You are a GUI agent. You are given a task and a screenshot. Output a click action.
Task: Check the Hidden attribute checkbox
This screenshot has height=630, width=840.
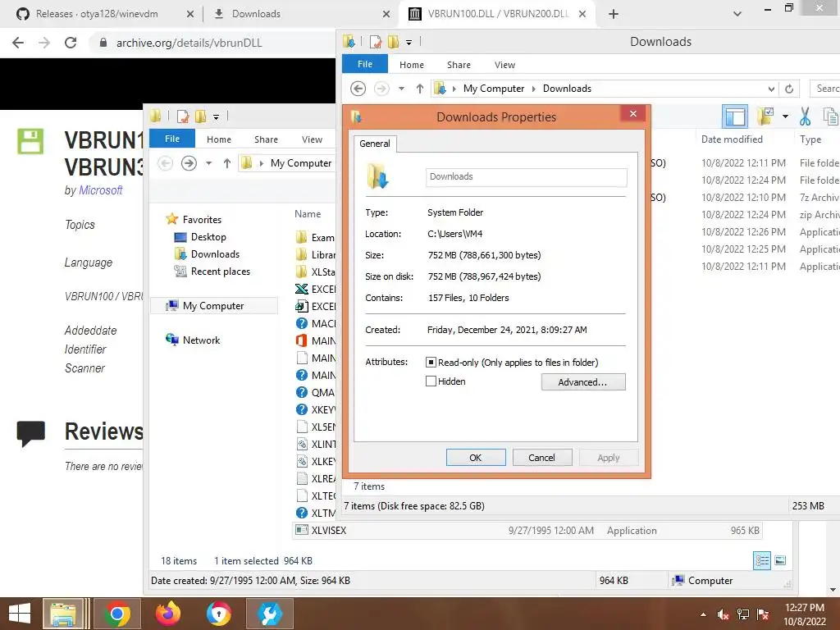[431, 381]
